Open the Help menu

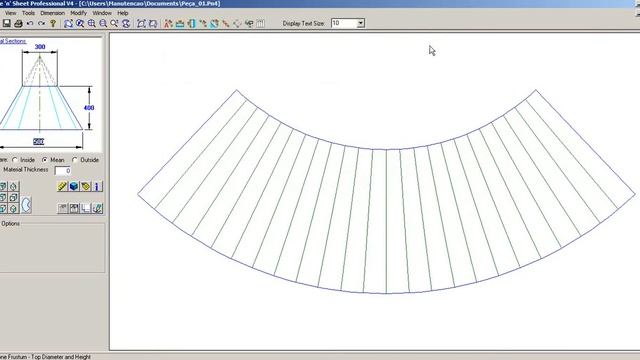(x=123, y=13)
